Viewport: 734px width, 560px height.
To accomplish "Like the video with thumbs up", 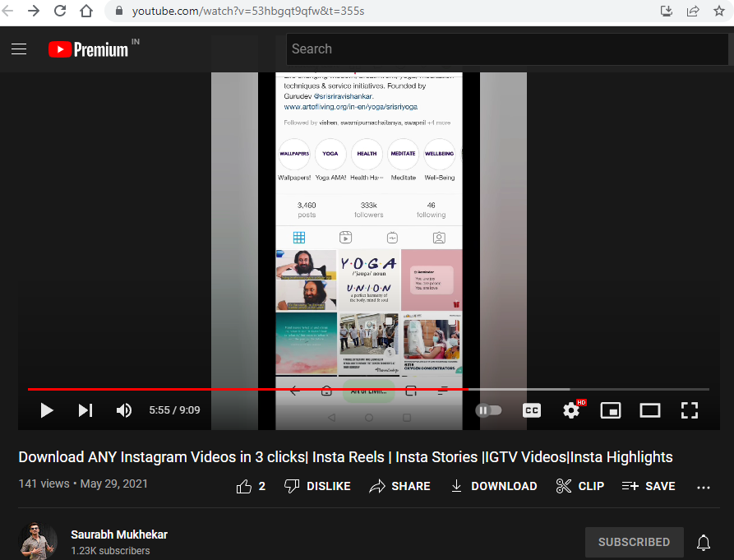I will (x=251, y=487).
